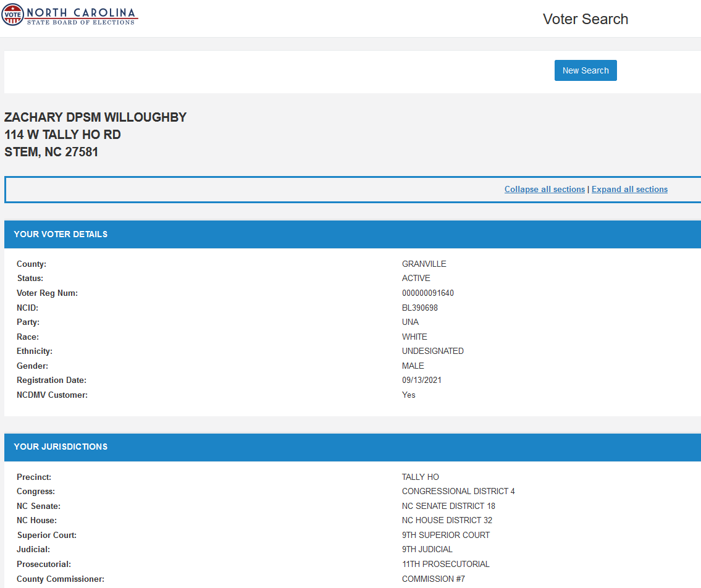
Task: Click the Expand all sections link
Action: point(629,189)
